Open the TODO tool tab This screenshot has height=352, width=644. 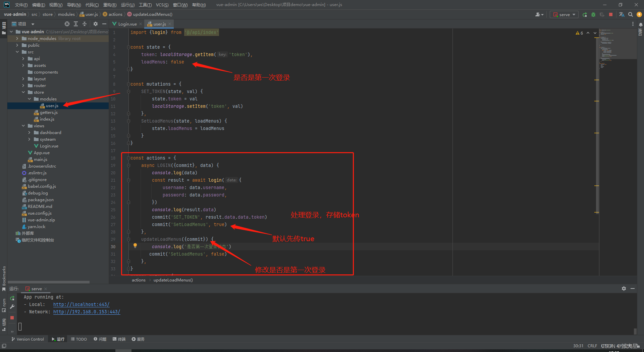point(79,339)
